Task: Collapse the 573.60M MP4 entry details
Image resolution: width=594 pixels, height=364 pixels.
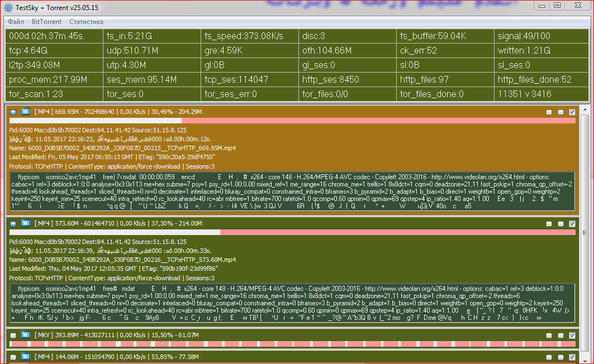Action: click(13, 223)
